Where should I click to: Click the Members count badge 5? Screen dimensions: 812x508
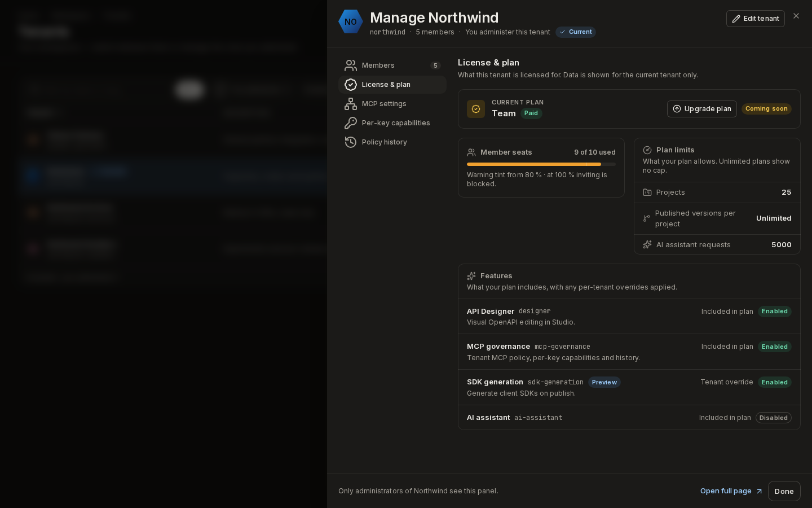(435, 65)
